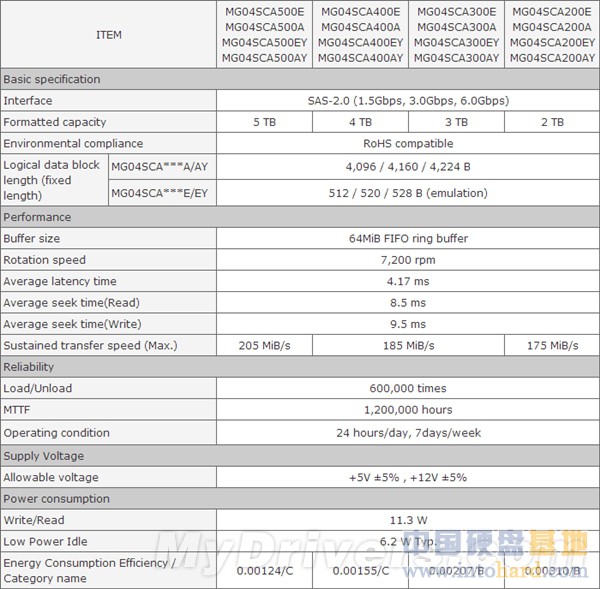Click the ITEM header cell
The image size is (600, 589).
pyautogui.click(x=109, y=35)
